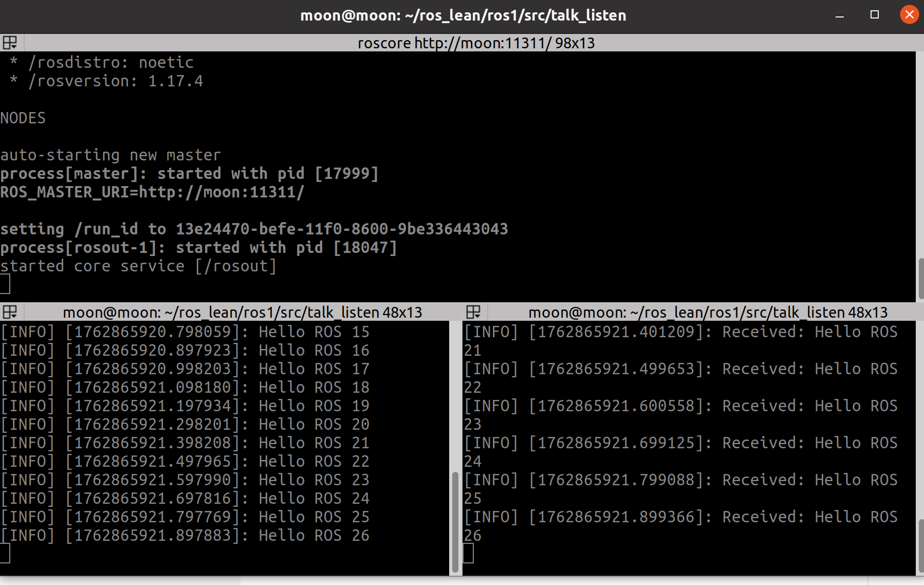Click 'process[rosout-1]: started with pid [18047]'
924x585 pixels.
(x=199, y=247)
